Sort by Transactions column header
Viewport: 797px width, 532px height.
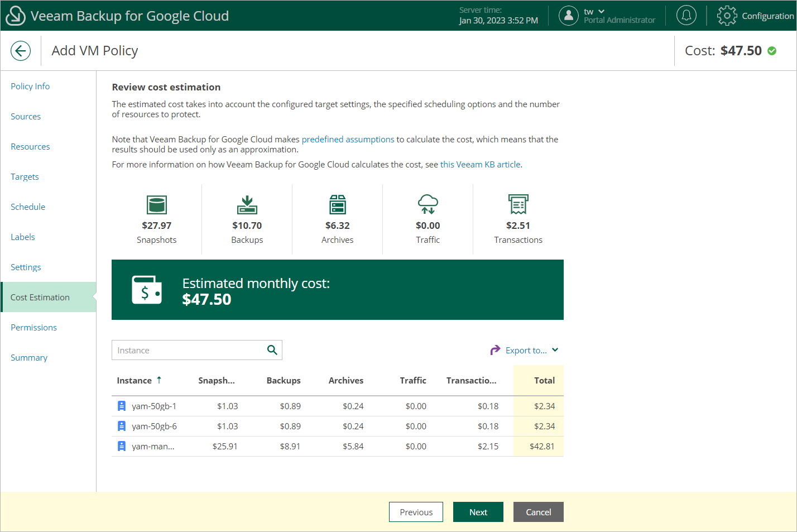[x=472, y=380]
